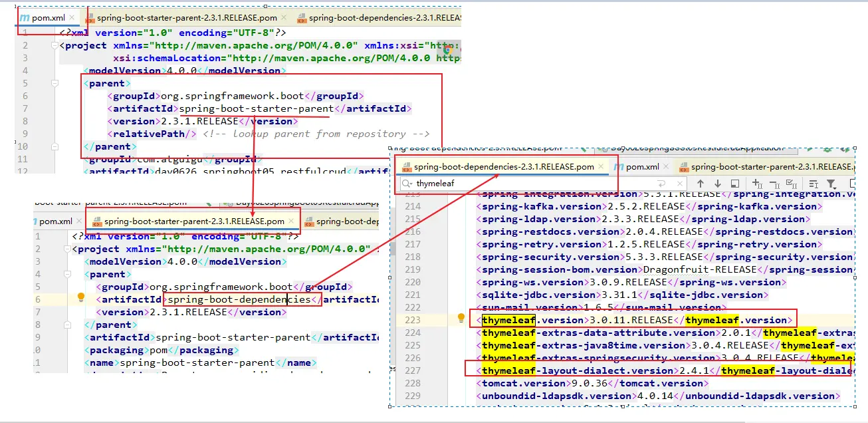Jump to next thymeleaf occurrence arrow
868x423 pixels.
[718, 184]
